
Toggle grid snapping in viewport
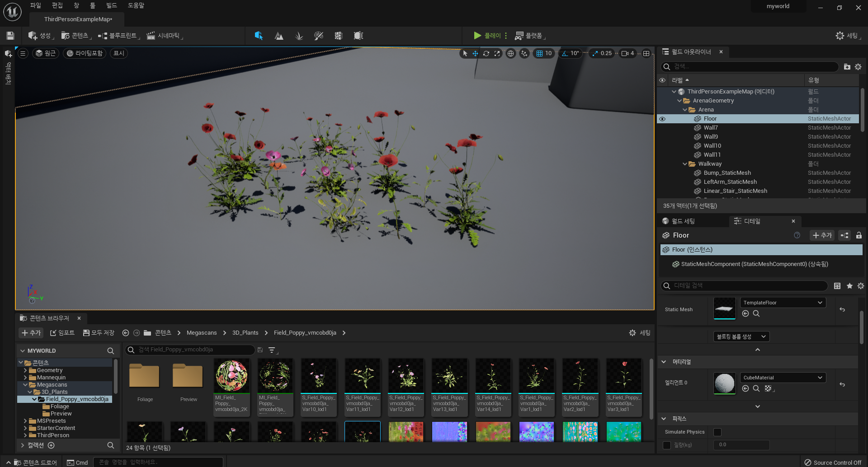point(539,53)
